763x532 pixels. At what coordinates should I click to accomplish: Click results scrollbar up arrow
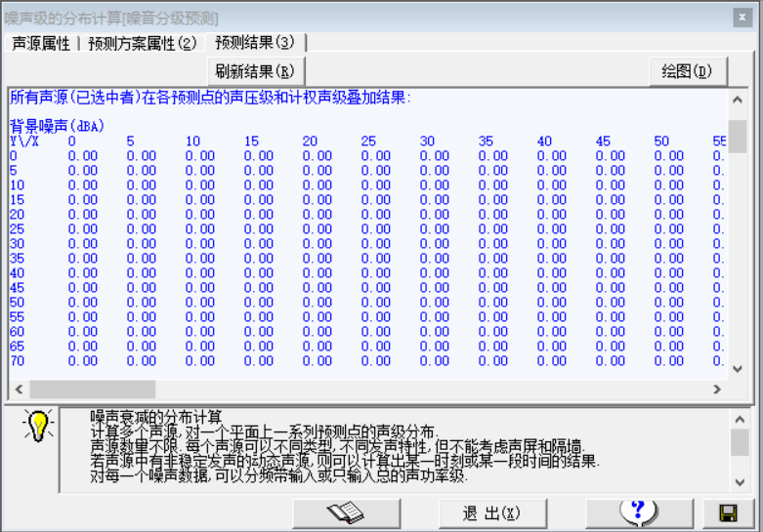pos(738,100)
